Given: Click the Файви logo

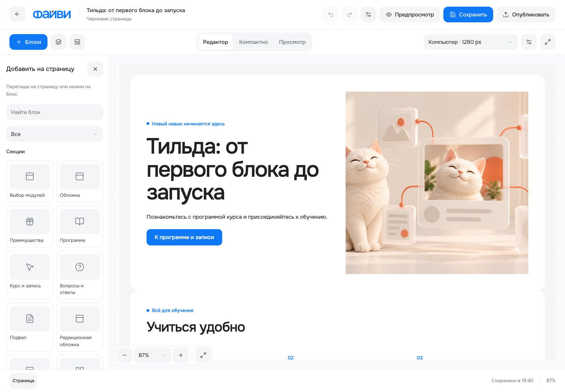Looking at the screenshot, I should pos(52,15).
